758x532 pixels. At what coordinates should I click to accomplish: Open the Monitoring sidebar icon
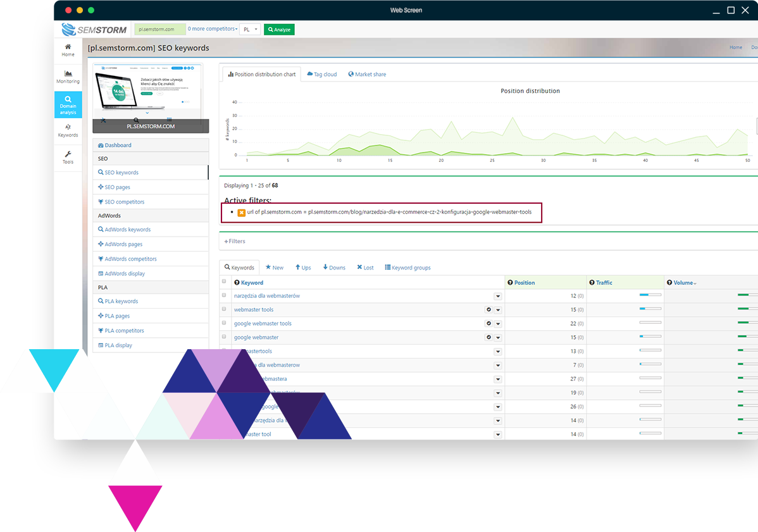[68, 77]
